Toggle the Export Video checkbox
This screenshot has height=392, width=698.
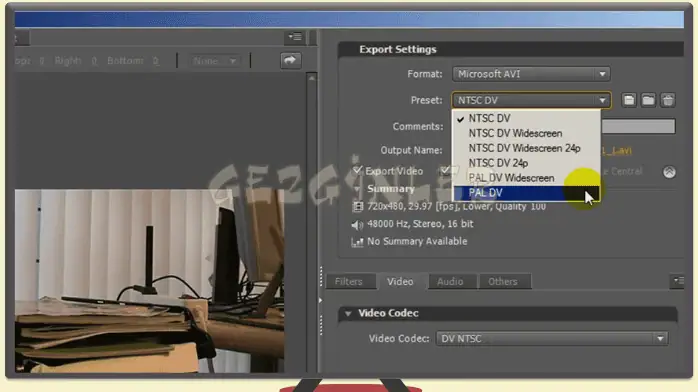pyautogui.click(x=357, y=170)
